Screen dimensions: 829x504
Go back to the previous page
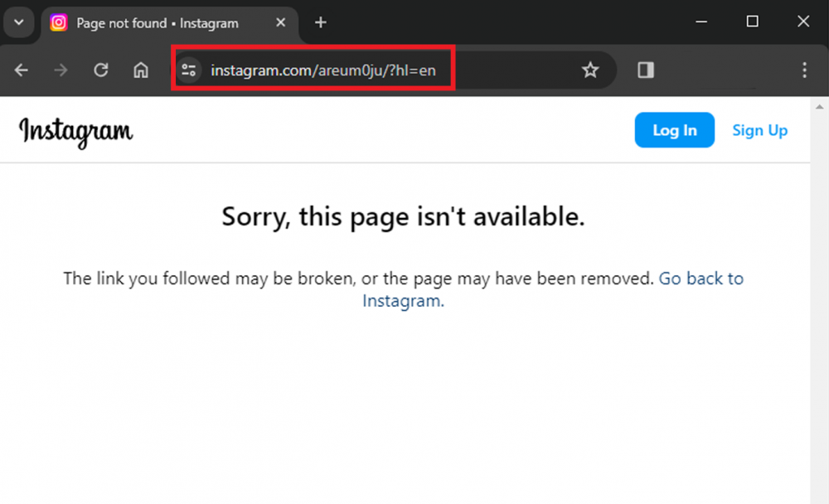pyautogui.click(x=22, y=70)
